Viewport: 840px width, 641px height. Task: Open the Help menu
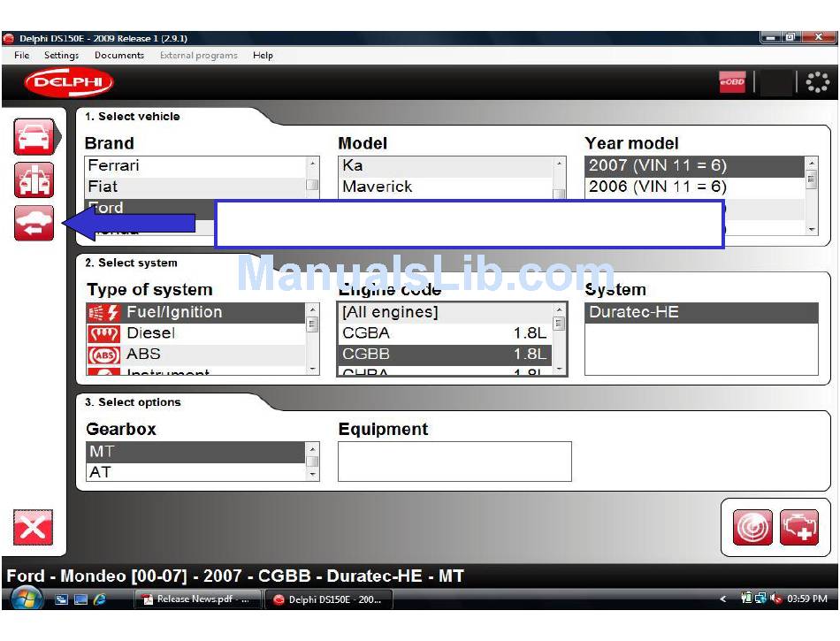coord(263,55)
